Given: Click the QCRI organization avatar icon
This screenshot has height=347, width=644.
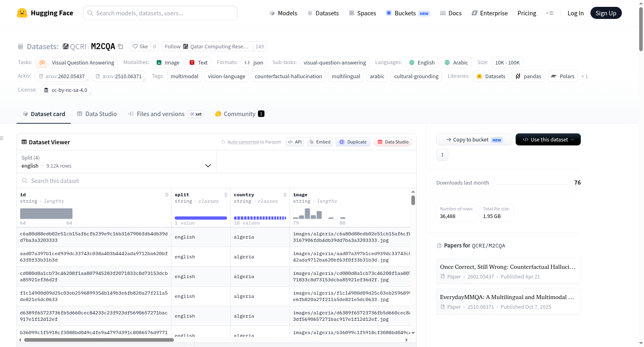Looking at the screenshot, I should coord(66,46).
